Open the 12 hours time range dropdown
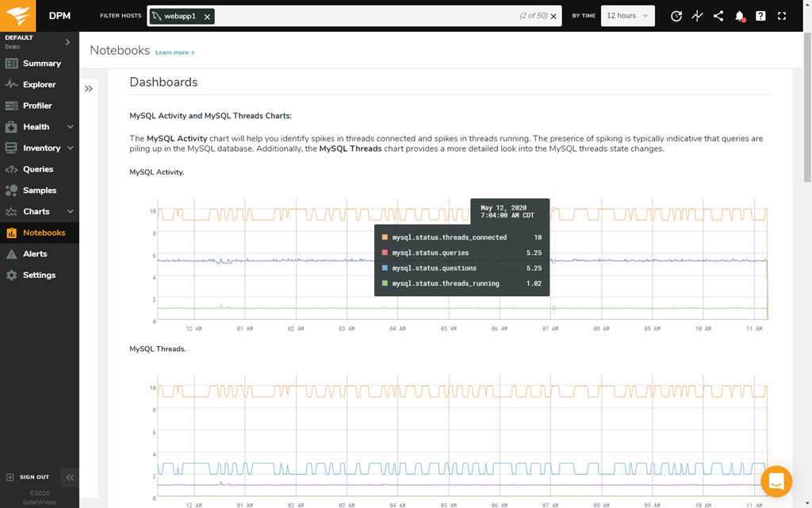 pyautogui.click(x=627, y=16)
